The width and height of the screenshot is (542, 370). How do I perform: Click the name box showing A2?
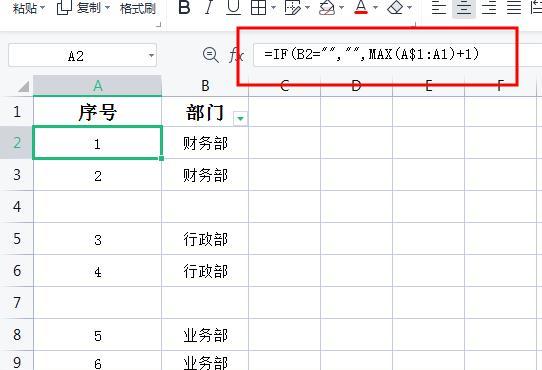pyautogui.click(x=76, y=55)
